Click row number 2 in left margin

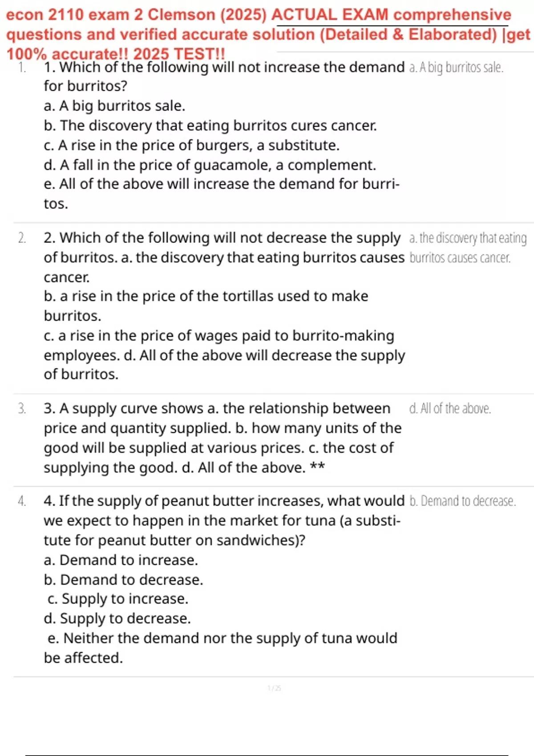click(22, 238)
